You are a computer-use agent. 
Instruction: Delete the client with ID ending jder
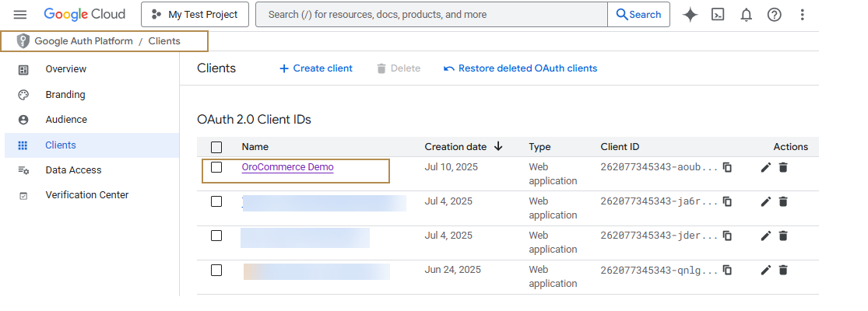point(782,236)
